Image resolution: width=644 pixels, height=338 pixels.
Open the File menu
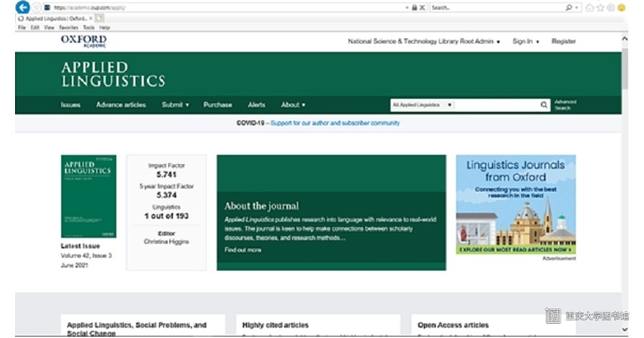point(21,27)
